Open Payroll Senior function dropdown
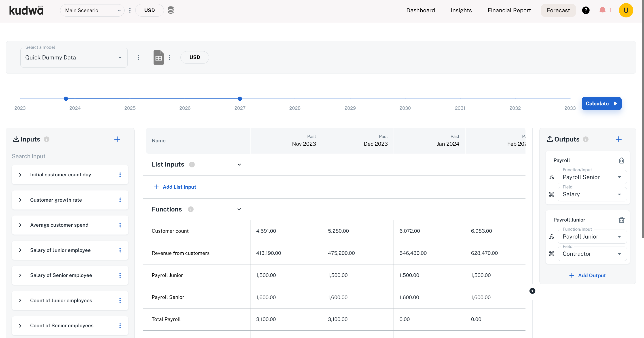644x338 pixels. coord(592,177)
